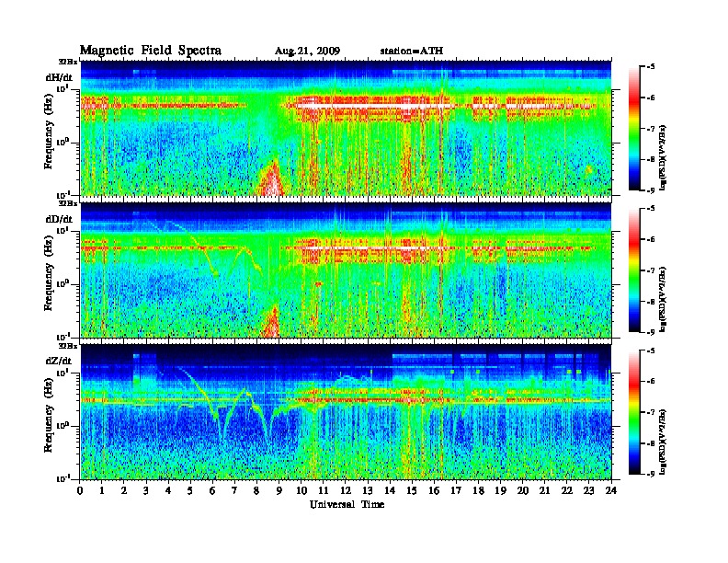Click hour tick label "20" on time axis
The width and height of the screenshot is (728, 563).
coord(523,490)
